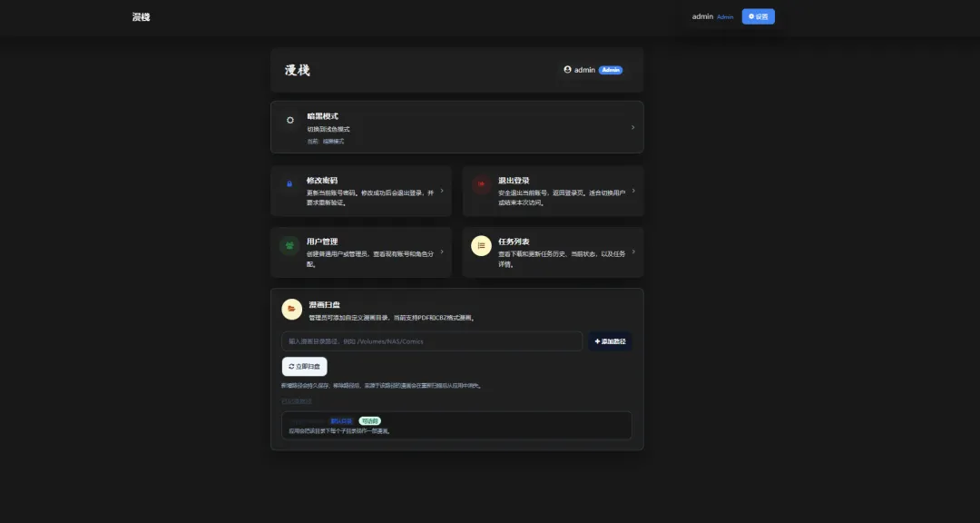980x523 pixels.
Task: Click the yellow list icon beside 任务列表
Action: (x=481, y=246)
